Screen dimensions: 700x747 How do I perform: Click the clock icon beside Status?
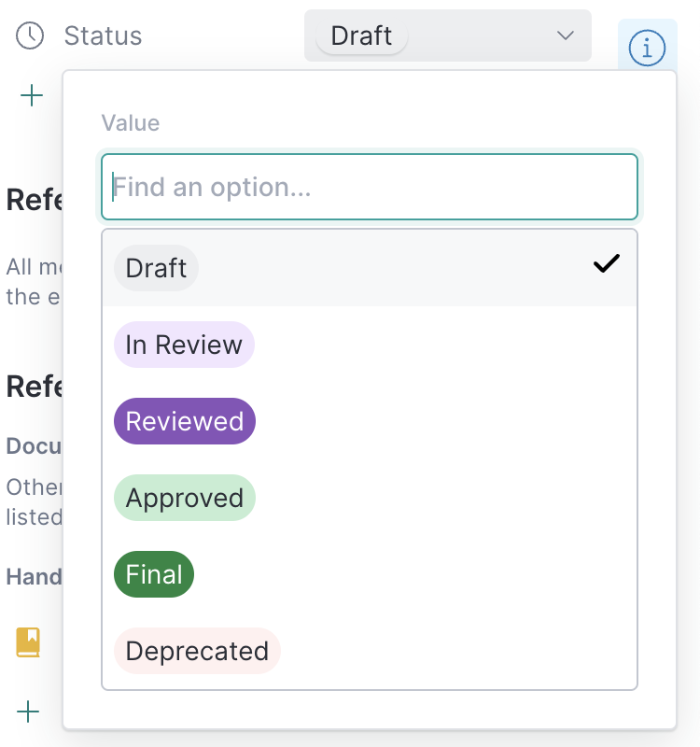(30, 35)
